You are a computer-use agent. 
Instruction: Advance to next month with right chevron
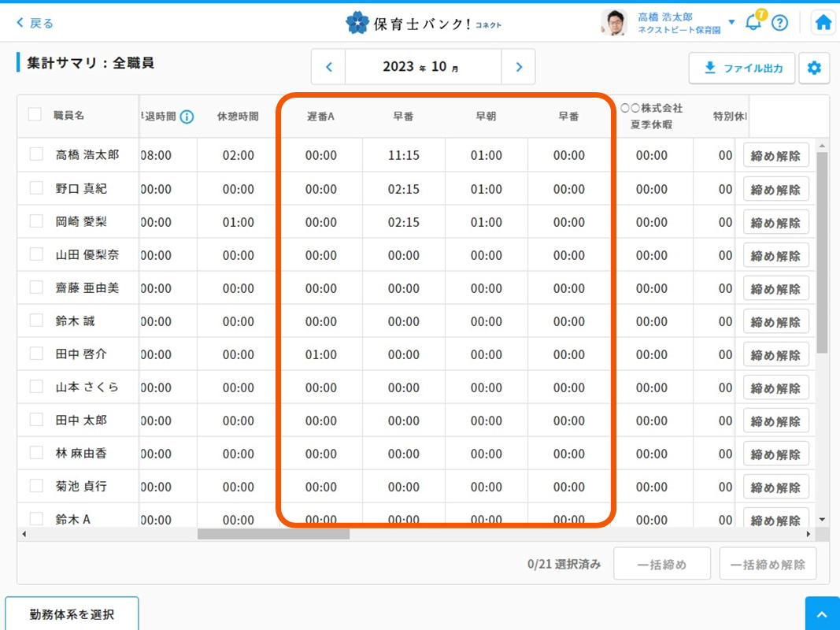(519, 67)
